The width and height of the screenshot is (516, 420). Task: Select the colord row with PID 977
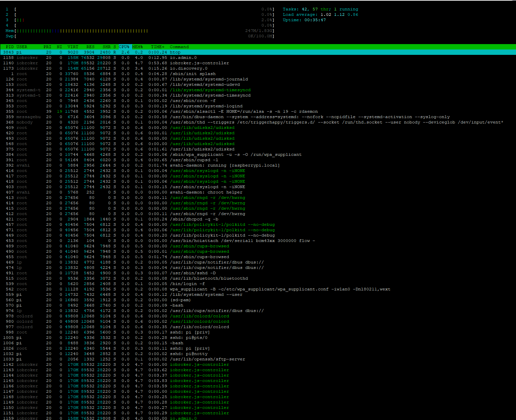258,327
